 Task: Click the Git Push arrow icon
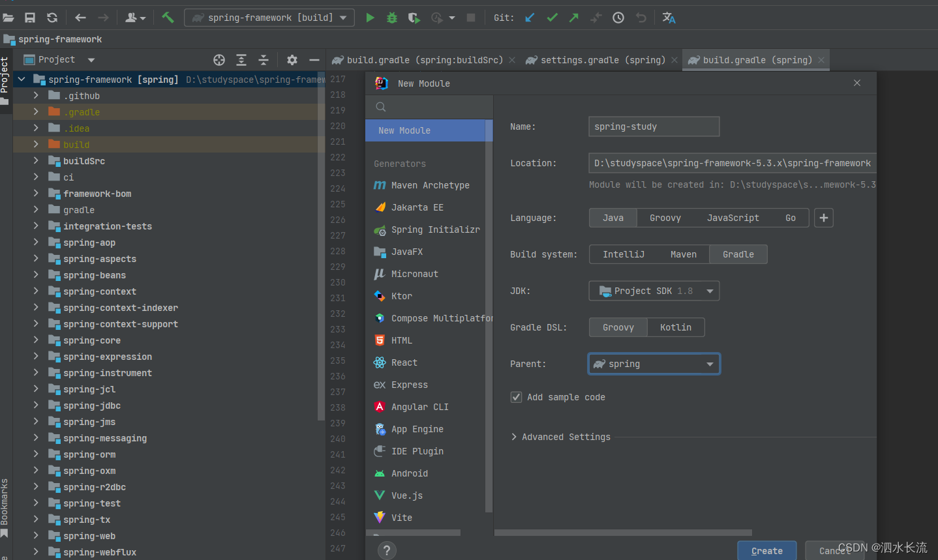(x=574, y=18)
